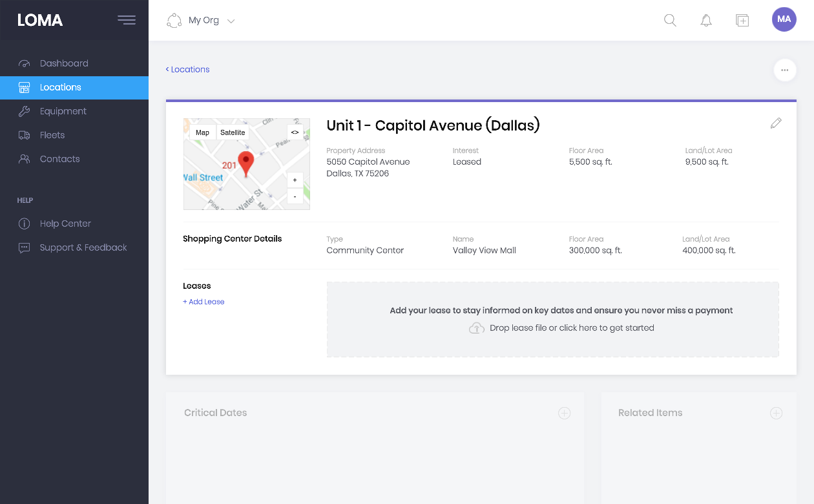Go back via the Locations breadcrumb link

pos(187,70)
